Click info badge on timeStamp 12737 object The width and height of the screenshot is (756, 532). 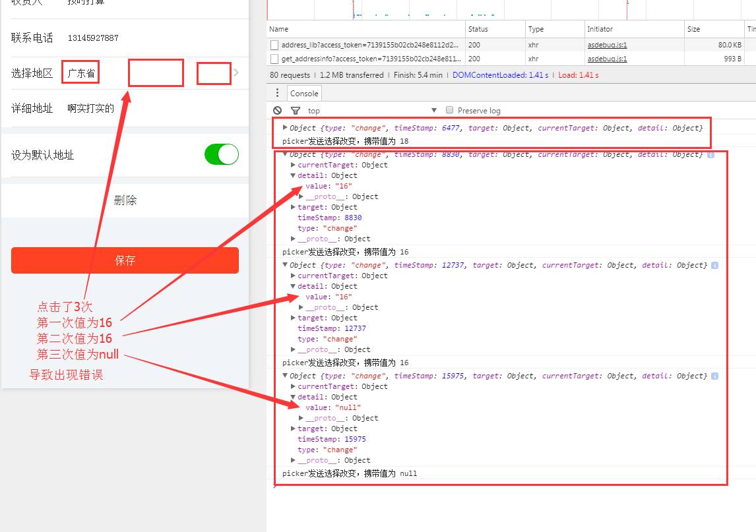point(714,266)
